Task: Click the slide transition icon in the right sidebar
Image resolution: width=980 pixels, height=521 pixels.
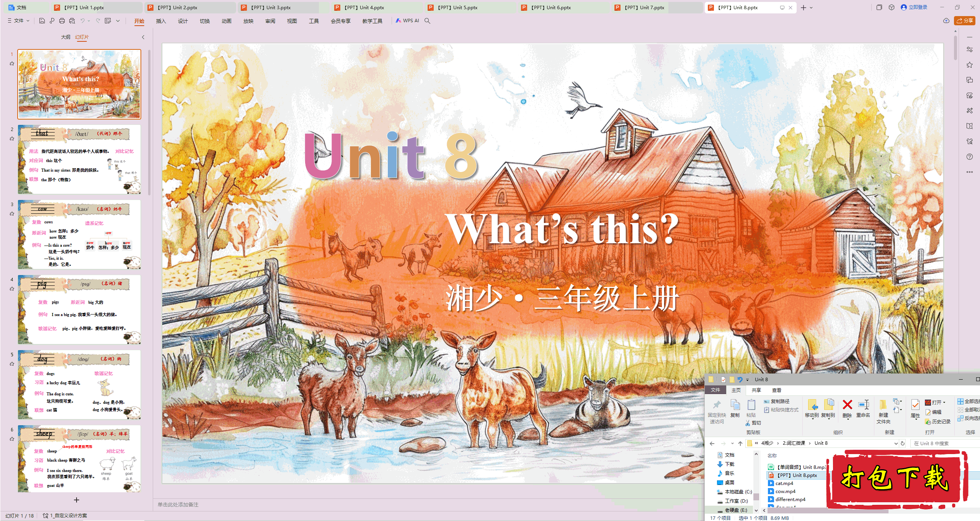Action: [x=969, y=80]
